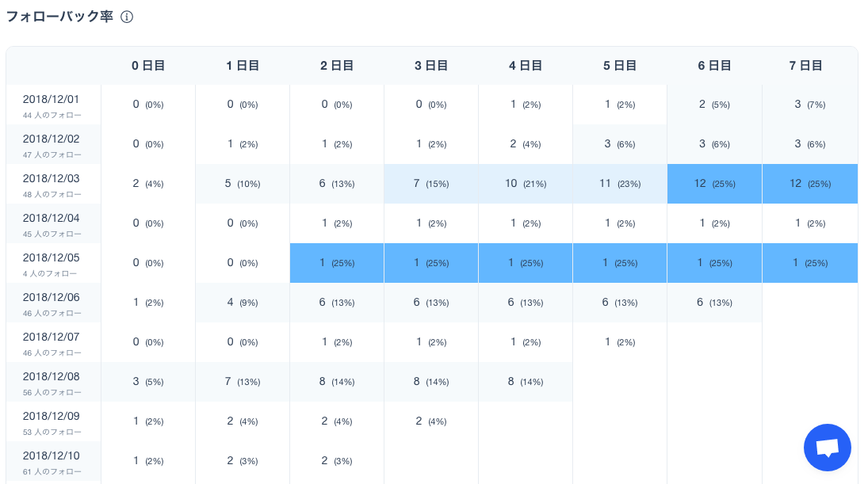Click the 3 (7%) cell on 2018/12/01
This screenshot has height=484, width=868.
pos(810,105)
